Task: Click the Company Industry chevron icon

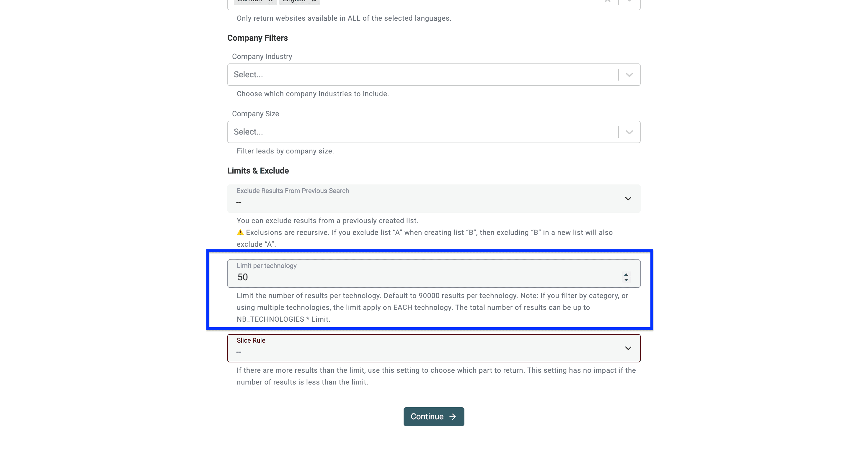Action: pyautogui.click(x=629, y=74)
